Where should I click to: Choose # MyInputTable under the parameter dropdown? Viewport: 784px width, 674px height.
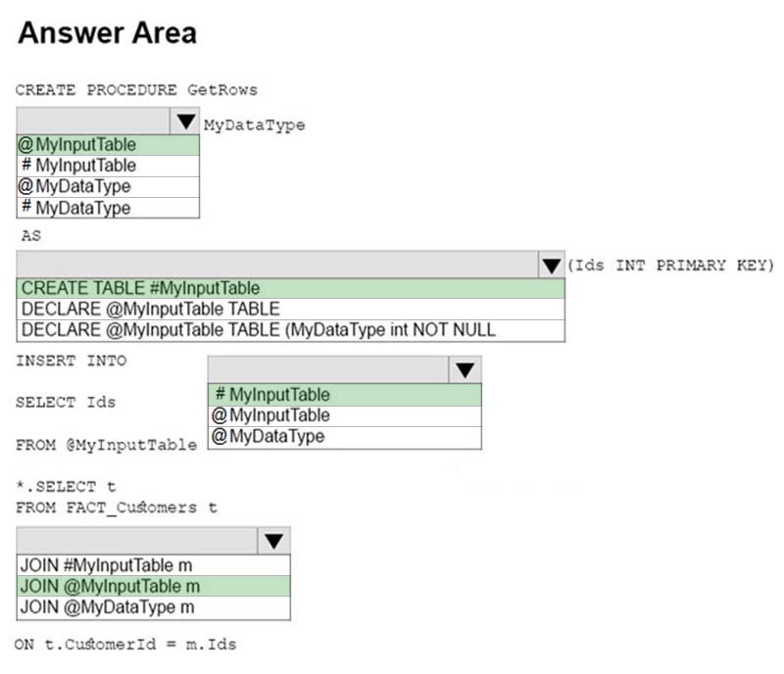(x=108, y=166)
